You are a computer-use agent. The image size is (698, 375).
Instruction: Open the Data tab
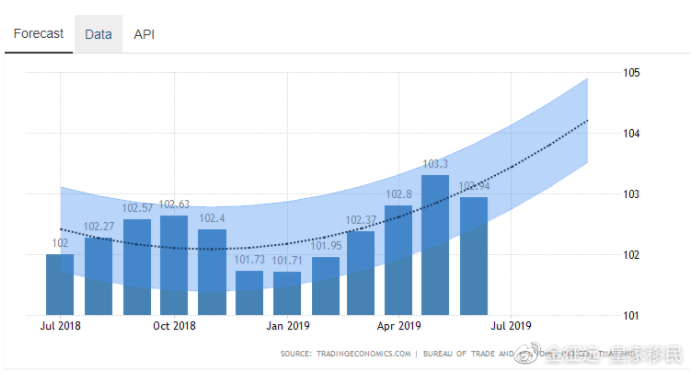tap(98, 34)
